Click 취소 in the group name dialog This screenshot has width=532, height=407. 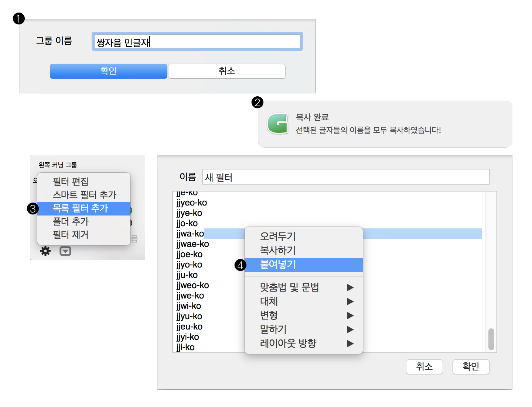227,71
